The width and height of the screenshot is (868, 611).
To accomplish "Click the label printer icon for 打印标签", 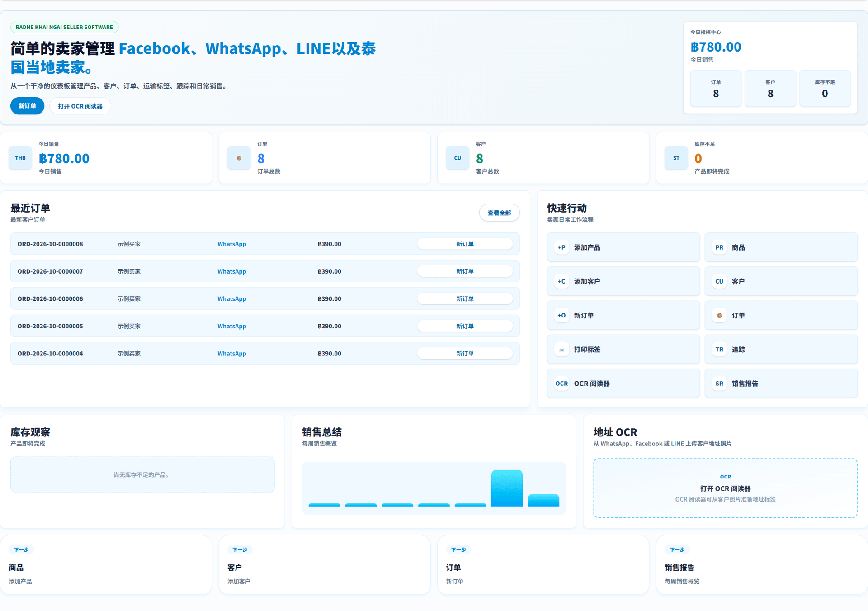I will pyautogui.click(x=561, y=350).
